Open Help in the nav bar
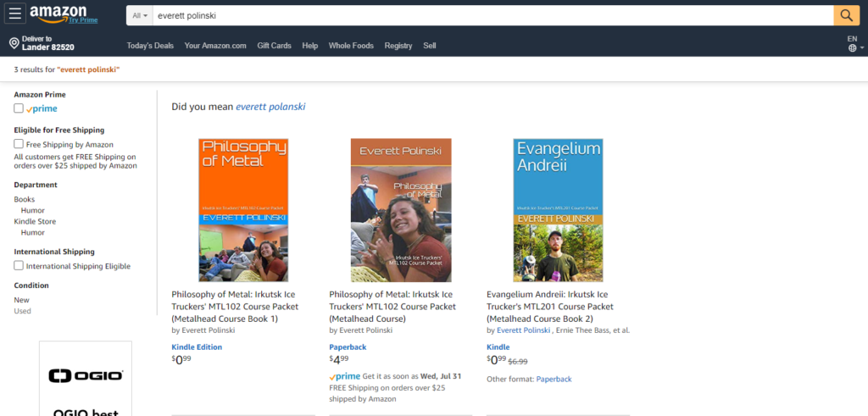The width and height of the screenshot is (868, 416). (310, 46)
